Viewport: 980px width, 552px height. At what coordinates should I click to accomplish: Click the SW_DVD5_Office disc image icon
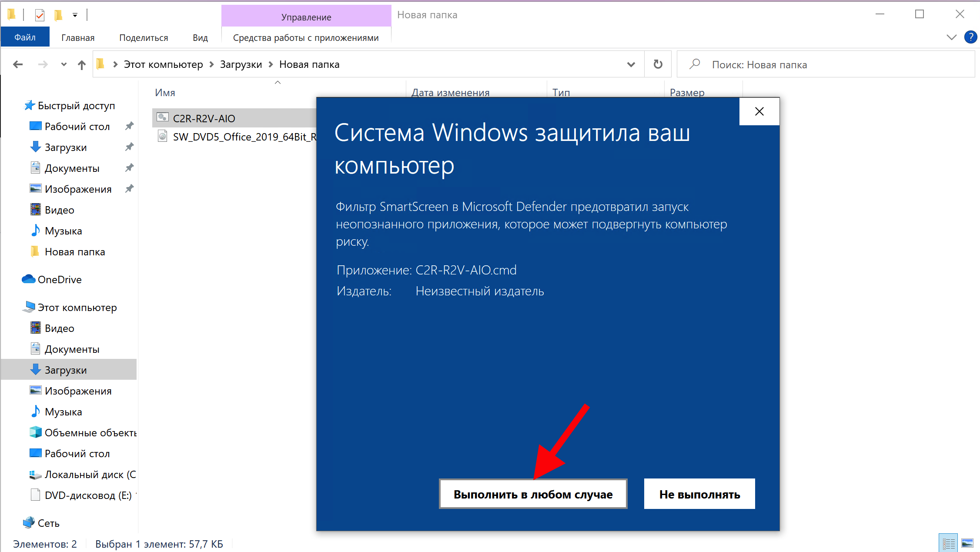click(x=163, y=136)
